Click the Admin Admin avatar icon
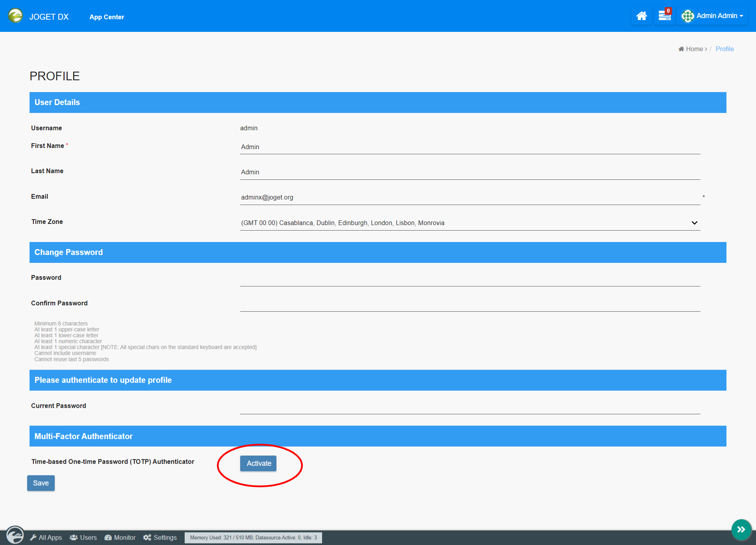 687,16
